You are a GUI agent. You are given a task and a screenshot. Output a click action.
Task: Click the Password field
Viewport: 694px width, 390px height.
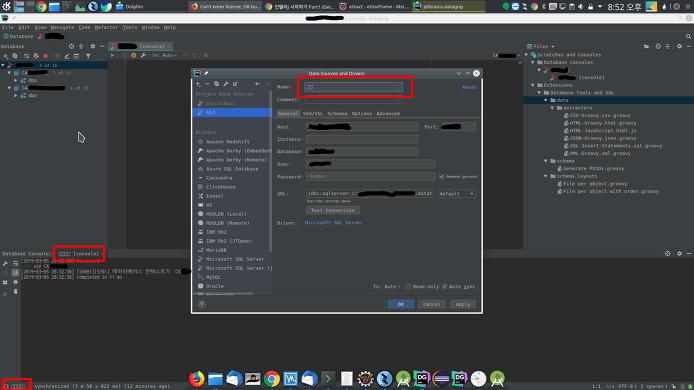[x=370, y=177]
